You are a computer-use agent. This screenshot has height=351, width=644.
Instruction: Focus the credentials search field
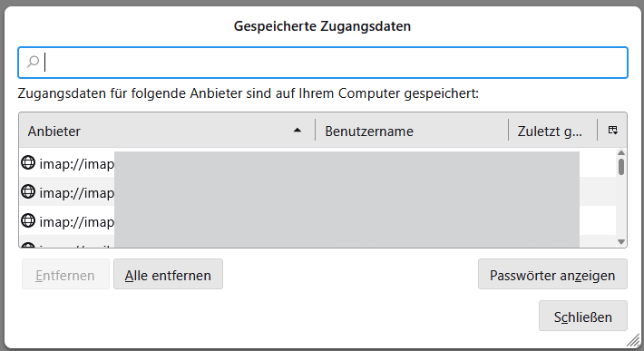coord(323,63)
